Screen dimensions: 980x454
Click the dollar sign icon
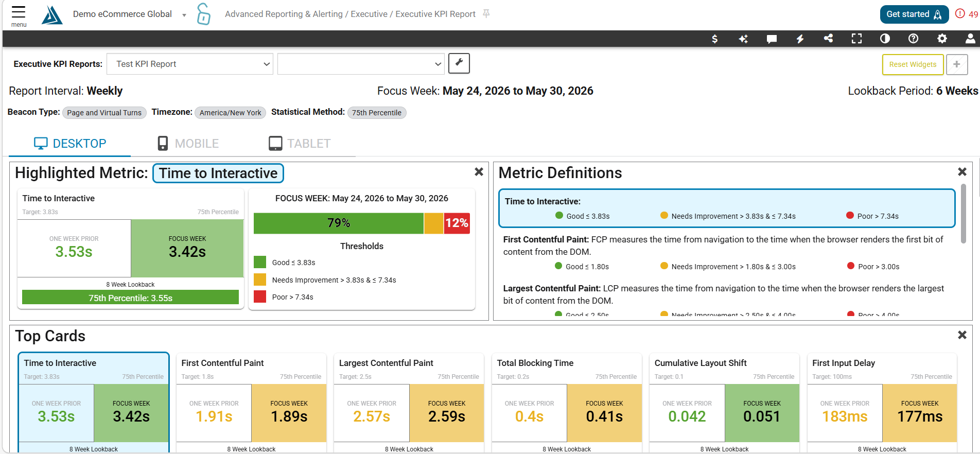pyautogui.click(x=715, y=39)
